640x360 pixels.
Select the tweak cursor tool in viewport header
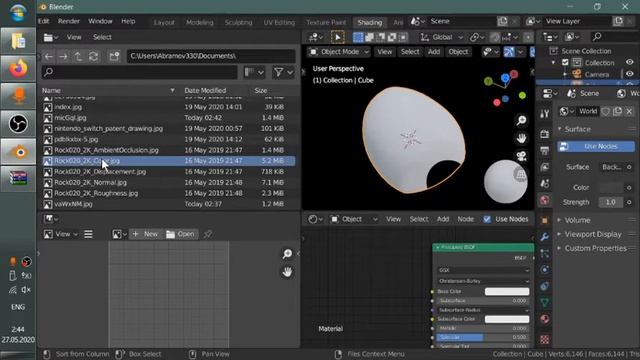(338, 37)
